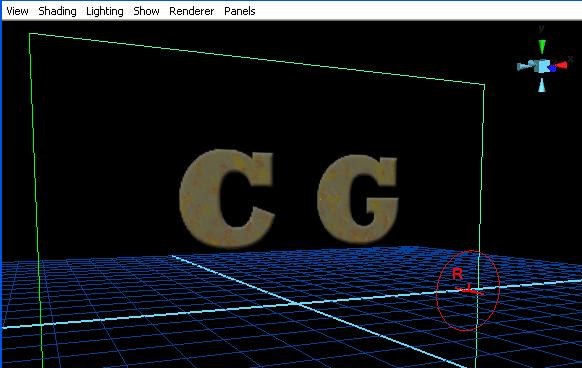Expand the Panels menu
The height and width of the screenshot is (368, 582).
coord(240,11)
